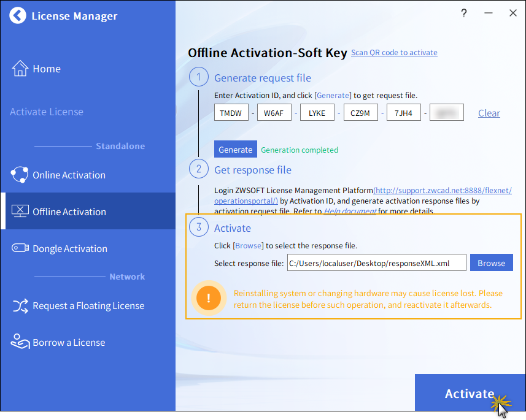Click the Dongle Activation USB icon

pos(20,248)
